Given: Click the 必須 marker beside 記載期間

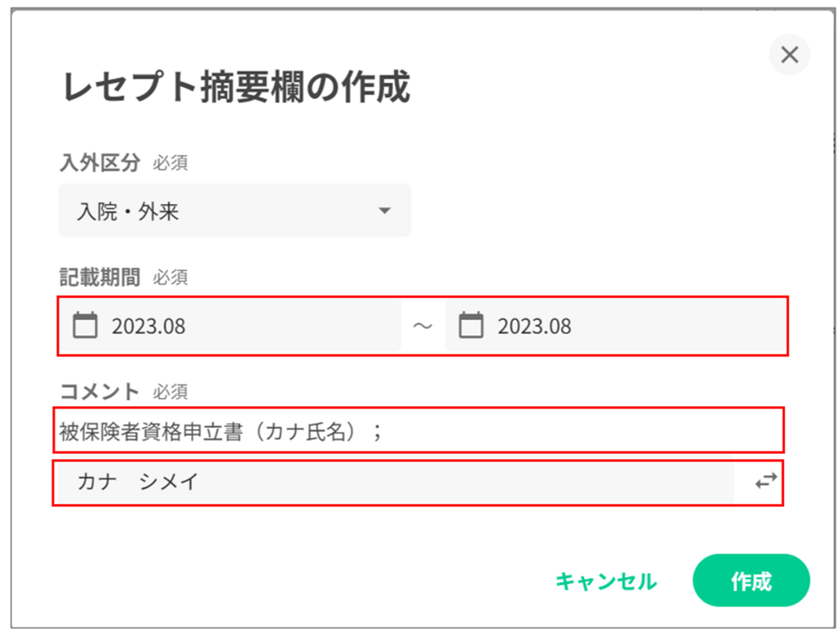Looking at the screenshot, I should click(170, 278).
